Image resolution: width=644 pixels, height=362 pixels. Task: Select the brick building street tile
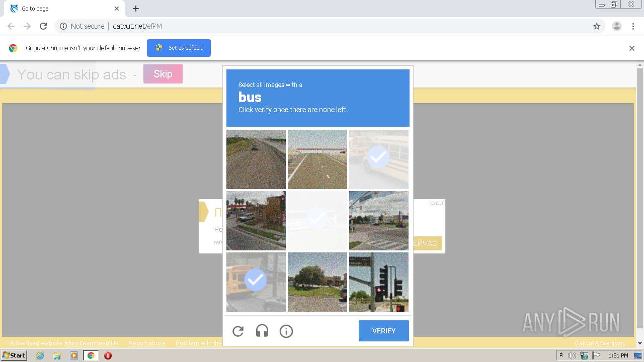point(256,221)
